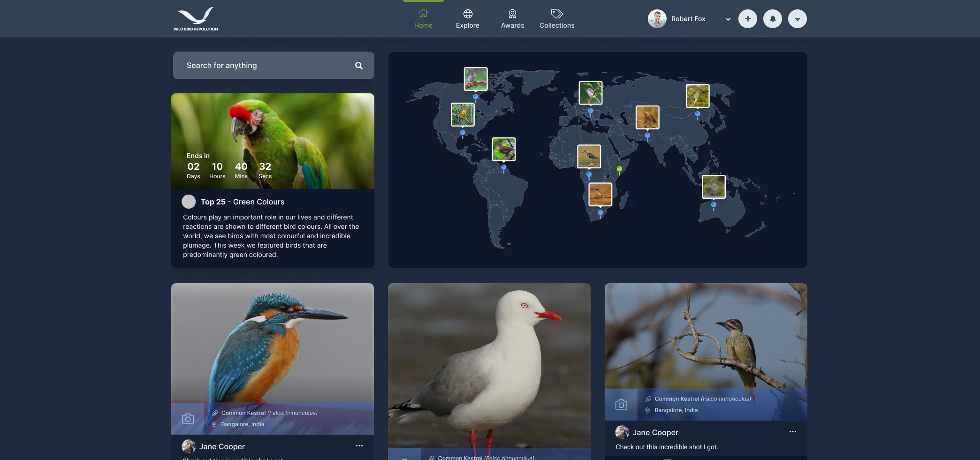The width and height of the screenshot is (980, 460).
Task: Switch to the Home tab
Action: pos(423,19)
